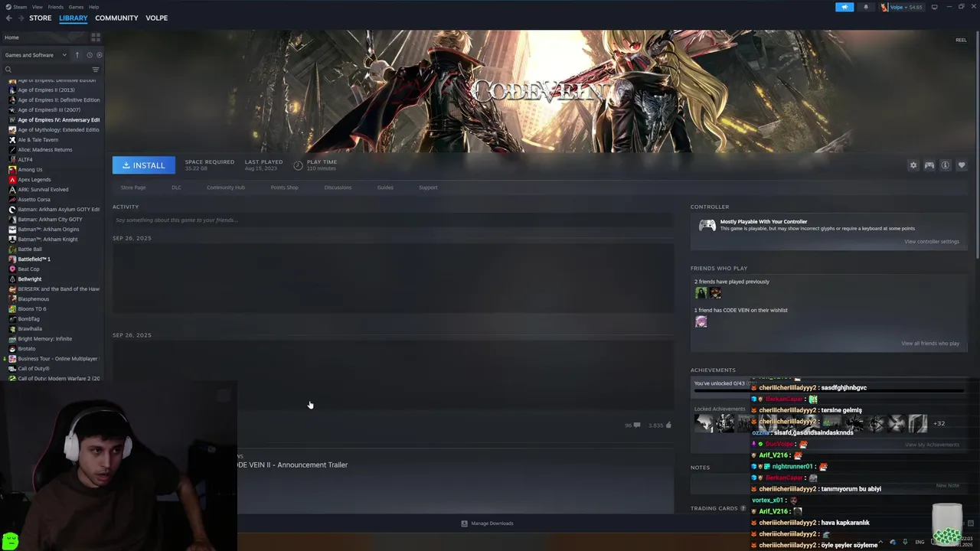
Task: Sort library ascending arrow icon
Action: coord(77,55)
